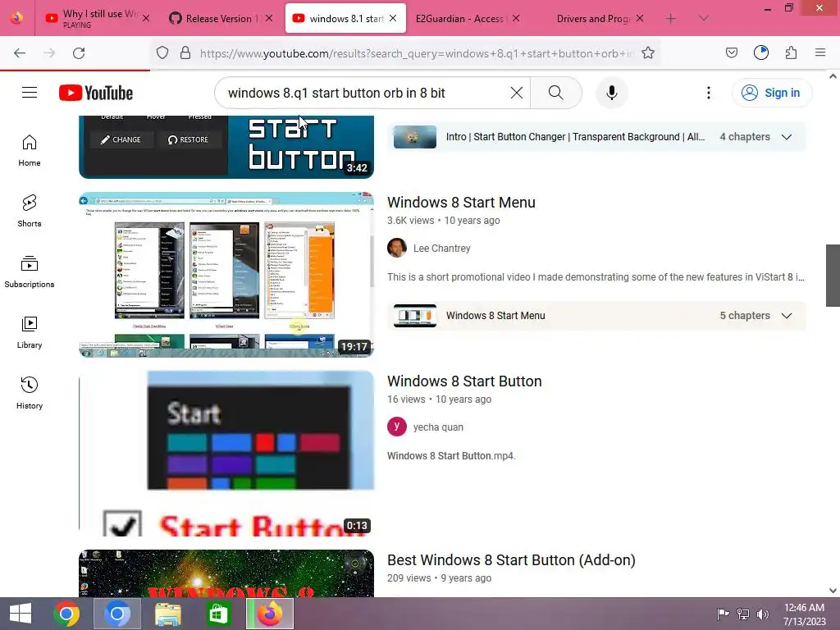The height and width of the screenshot is (630, 840).
Task: Play the 3:42 Start Button Changer thumbnail
Action: [226, 147]
